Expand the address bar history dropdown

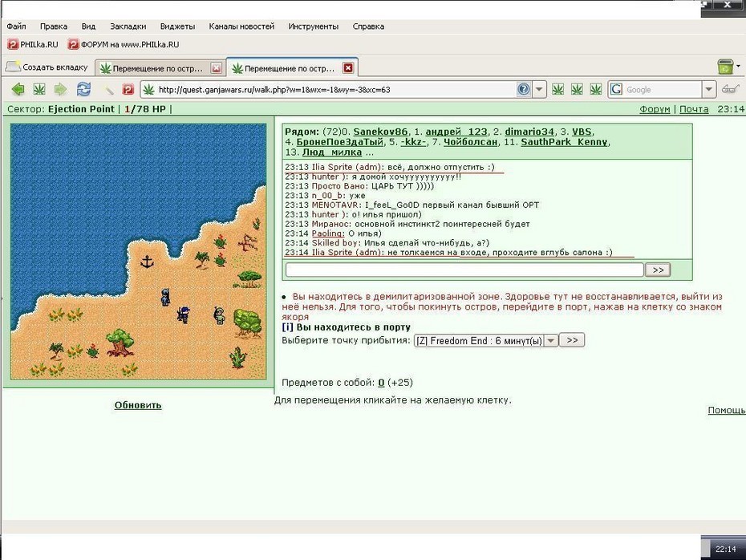click(539, 89)
